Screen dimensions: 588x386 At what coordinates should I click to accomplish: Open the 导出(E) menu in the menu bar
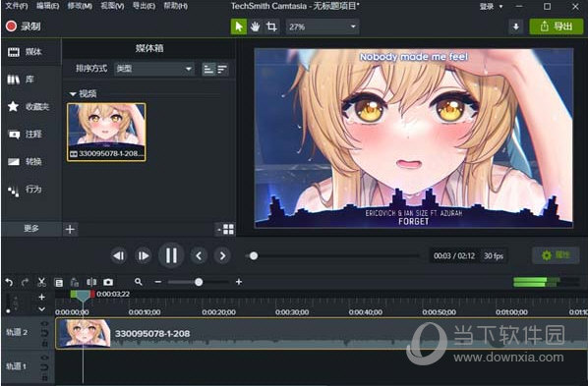point(144,6)
